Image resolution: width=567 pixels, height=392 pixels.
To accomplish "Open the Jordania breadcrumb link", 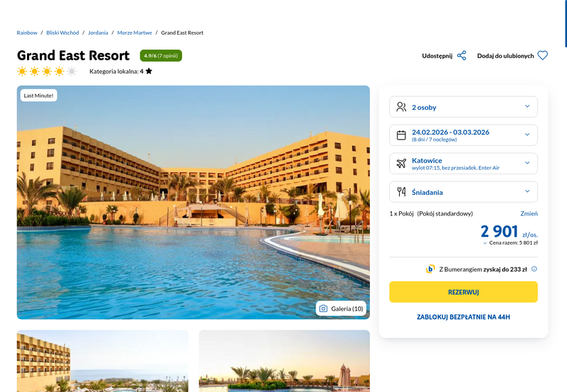I will point(98,33).
